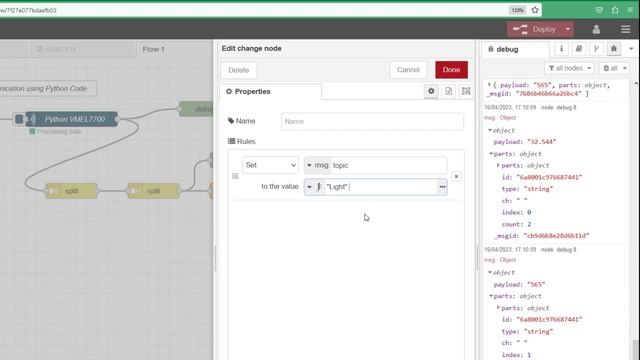
Task: Open the Node-RED hamburger main menu
Action: [625, 29]
